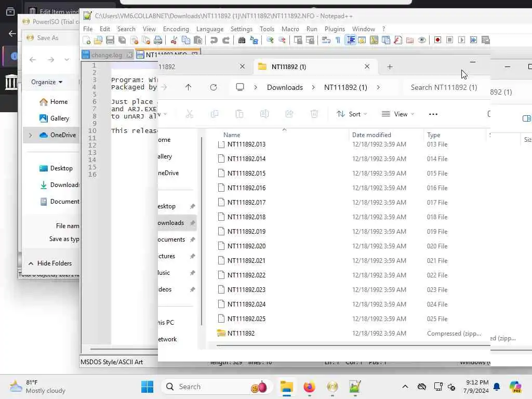
Task: Toggle the Indent Guide icon
Action: point(350,41)
